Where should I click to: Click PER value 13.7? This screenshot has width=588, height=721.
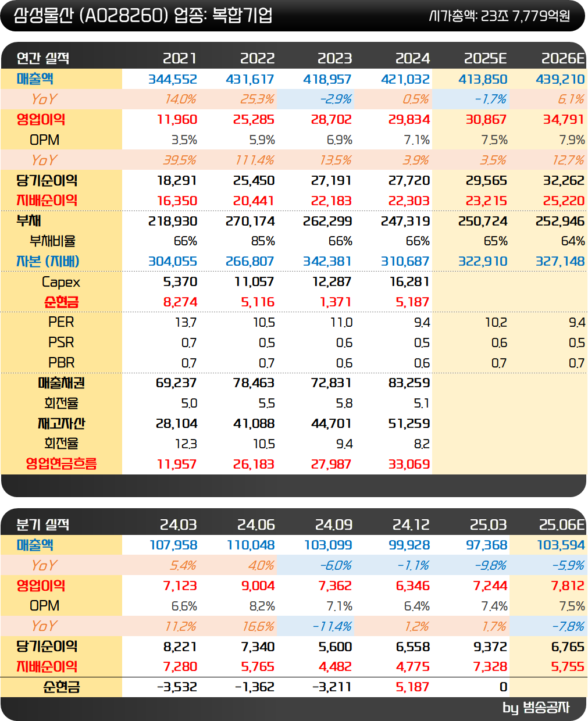tap(186, 323)
